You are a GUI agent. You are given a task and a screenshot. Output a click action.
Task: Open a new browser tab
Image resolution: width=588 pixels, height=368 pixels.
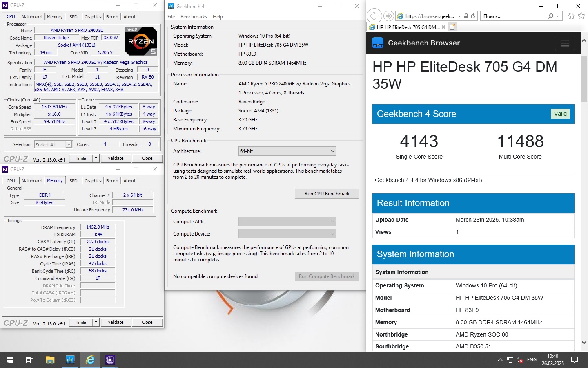point(452,27)
